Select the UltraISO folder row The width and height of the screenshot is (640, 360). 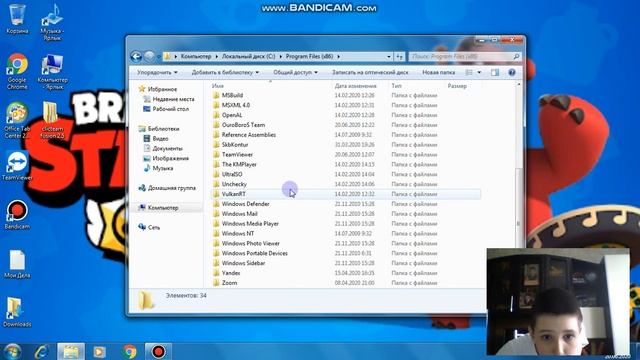point(346,174)
